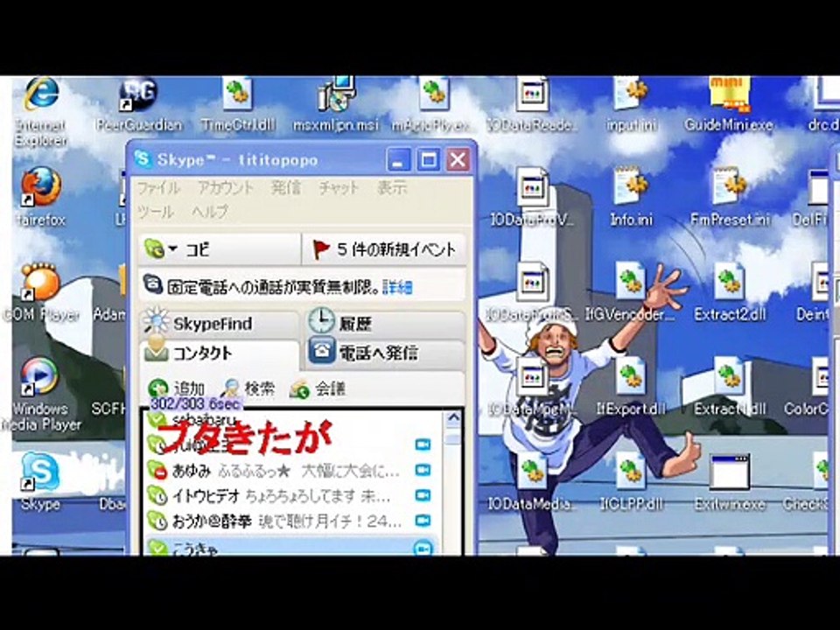Follow the 詳細 details link

tap(397, 288)
